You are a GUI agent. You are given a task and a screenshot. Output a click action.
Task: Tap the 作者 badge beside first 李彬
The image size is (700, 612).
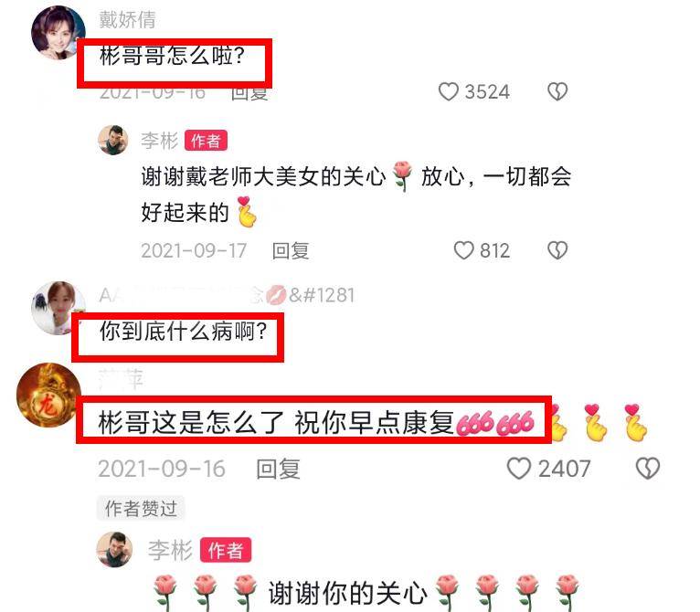click(x=206, y=141)
